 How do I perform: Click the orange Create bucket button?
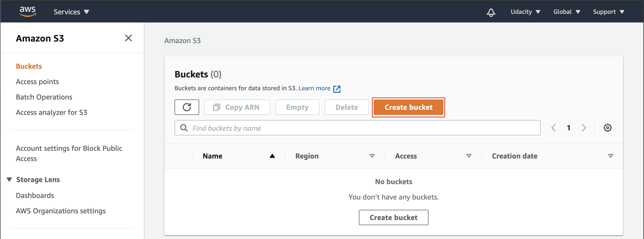click(x=409, y=107)
